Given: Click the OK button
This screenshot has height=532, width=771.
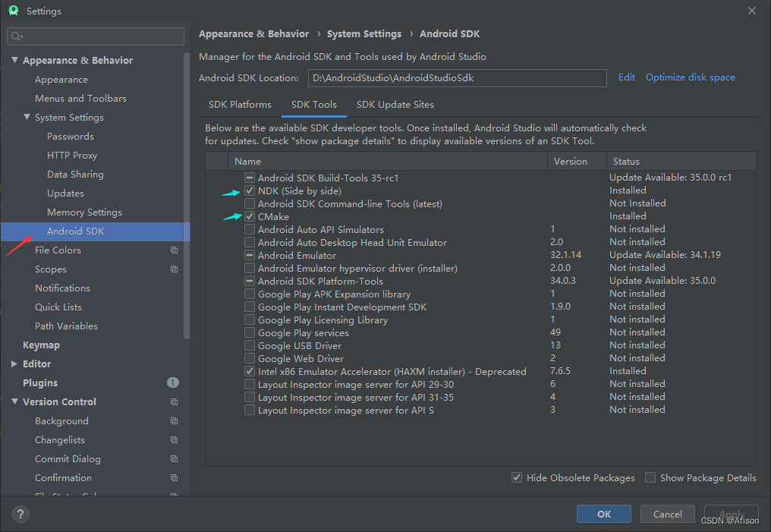Looking at the screenshot, I should (604, 514).
